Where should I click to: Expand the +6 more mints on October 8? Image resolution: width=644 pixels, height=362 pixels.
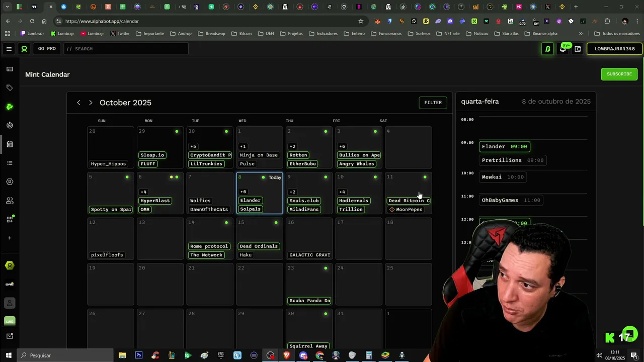(243, 192)
